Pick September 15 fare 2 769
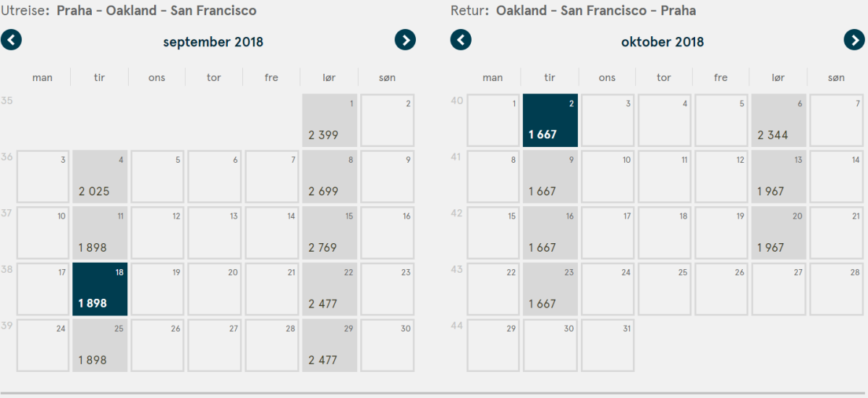868x398 pixels. (329, 233)
